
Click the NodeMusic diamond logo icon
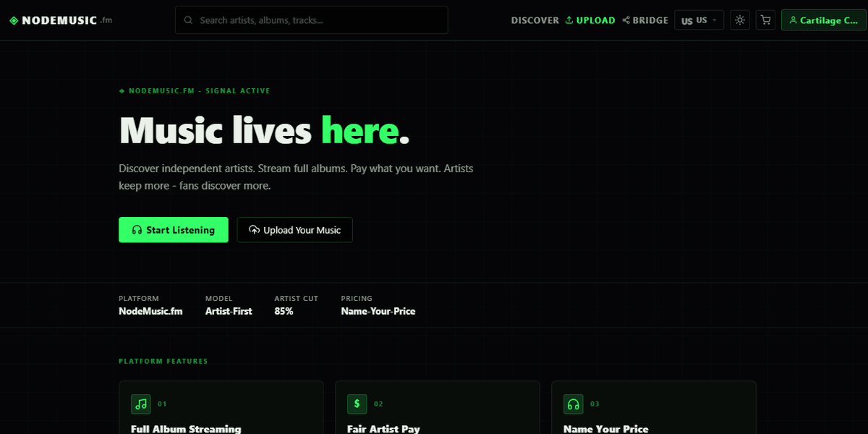[x=14, y=20]
